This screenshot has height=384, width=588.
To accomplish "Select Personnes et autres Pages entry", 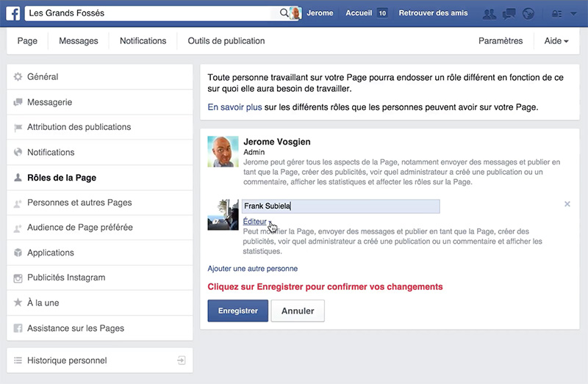I will 100,203.
